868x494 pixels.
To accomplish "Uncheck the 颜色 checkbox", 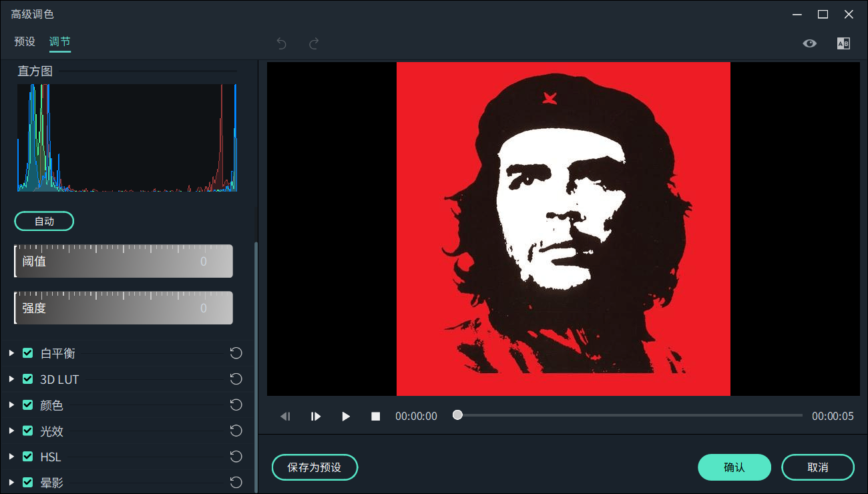I will click(x=28, y=405).
